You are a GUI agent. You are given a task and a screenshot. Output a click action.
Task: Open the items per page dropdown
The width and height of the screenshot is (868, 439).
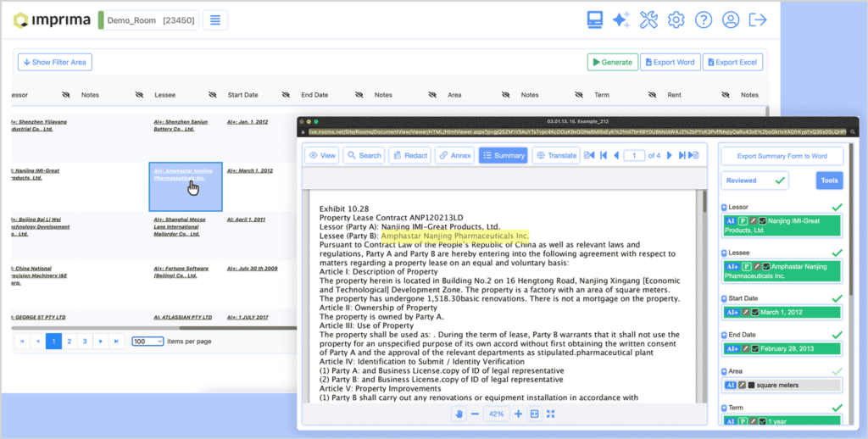click(147, 342)
